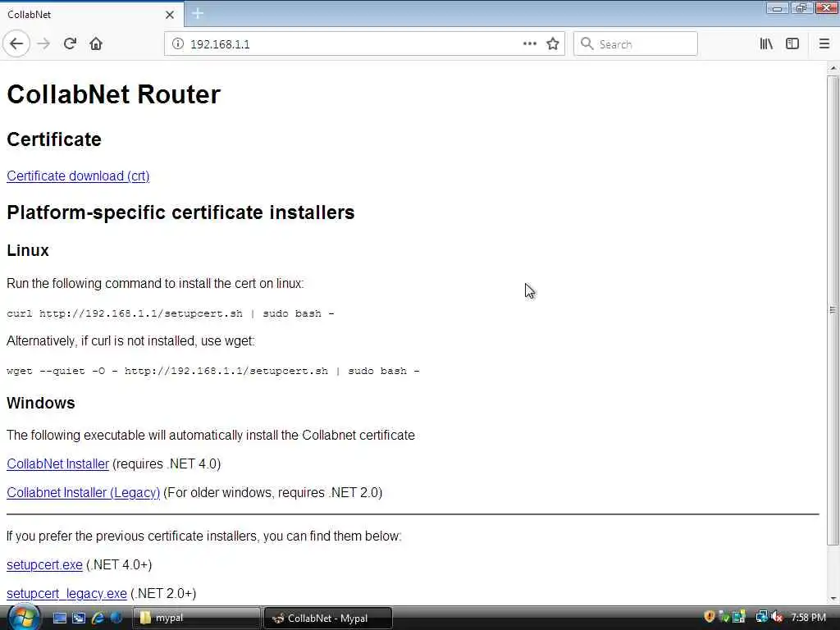Bookmark this page with the star
Image resolution: width=840 pixels, height=630 pixels.
(553, 44)
